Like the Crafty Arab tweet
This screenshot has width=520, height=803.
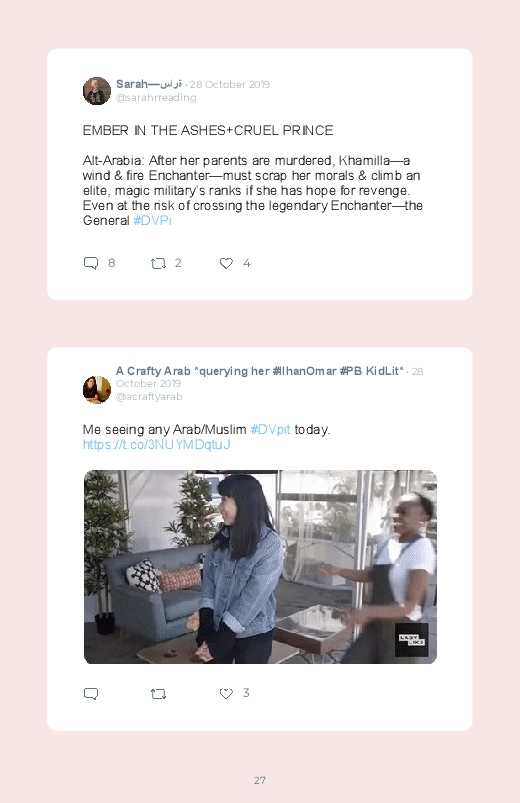226,693
